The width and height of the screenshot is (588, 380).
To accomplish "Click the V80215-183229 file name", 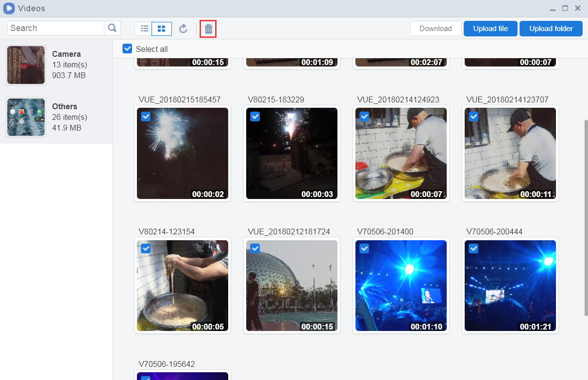I will click(276, 99).
